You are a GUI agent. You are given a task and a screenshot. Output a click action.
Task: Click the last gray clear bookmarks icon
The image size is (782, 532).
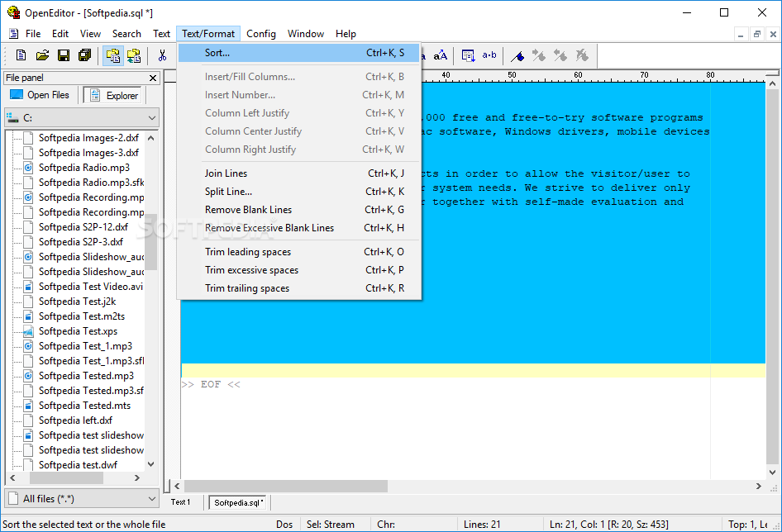point(581,55)
